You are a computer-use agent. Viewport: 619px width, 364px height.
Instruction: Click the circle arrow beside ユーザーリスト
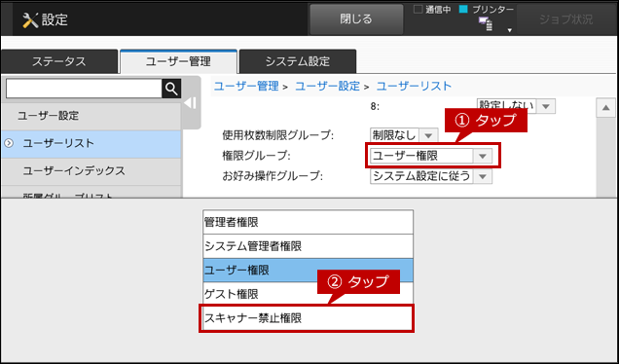tap(9, 143)
